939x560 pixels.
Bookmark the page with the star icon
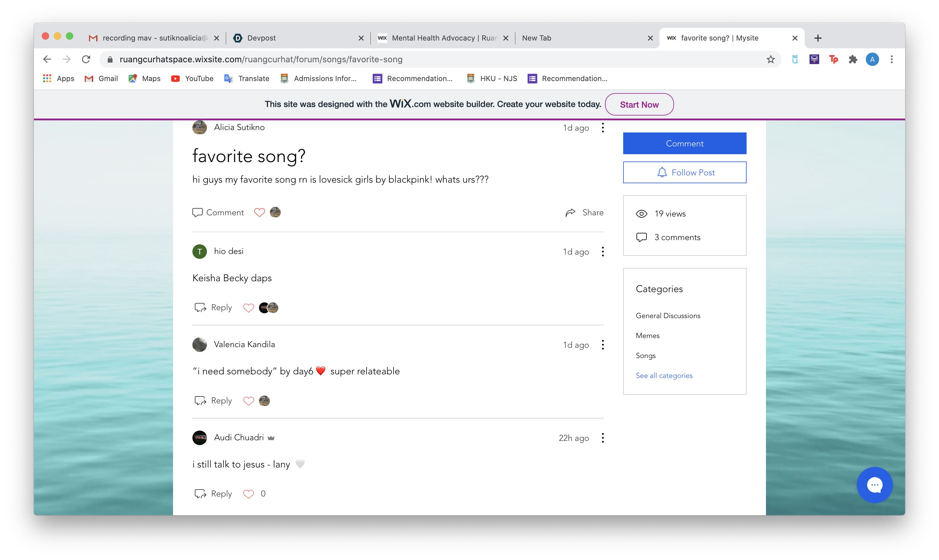(x=770, y=59)
